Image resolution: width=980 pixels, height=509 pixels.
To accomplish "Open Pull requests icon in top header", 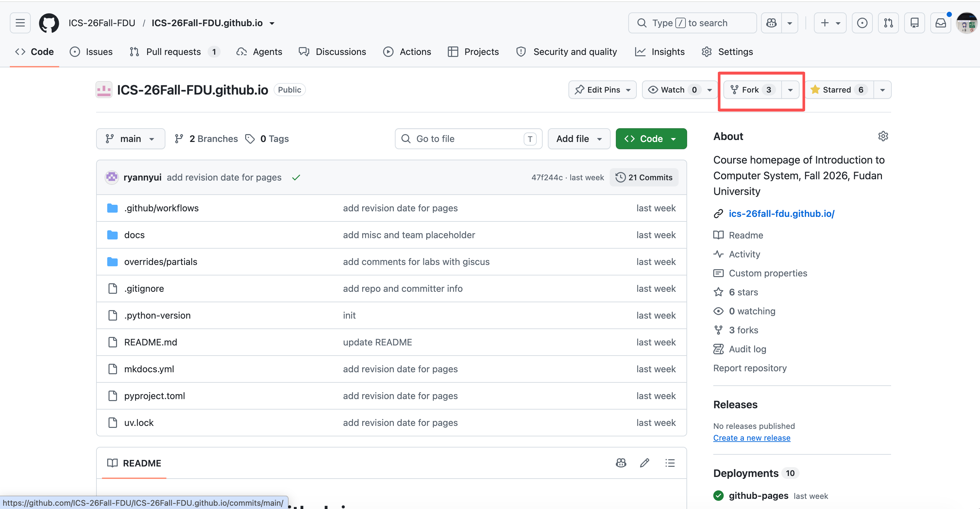I will point(888,23).
